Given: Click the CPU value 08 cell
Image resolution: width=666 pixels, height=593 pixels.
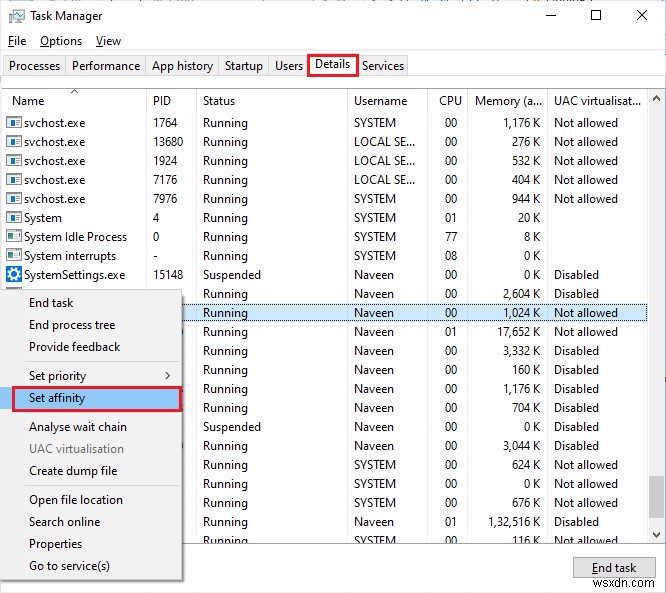Looking at the screenshot, I should coord(451,256).
